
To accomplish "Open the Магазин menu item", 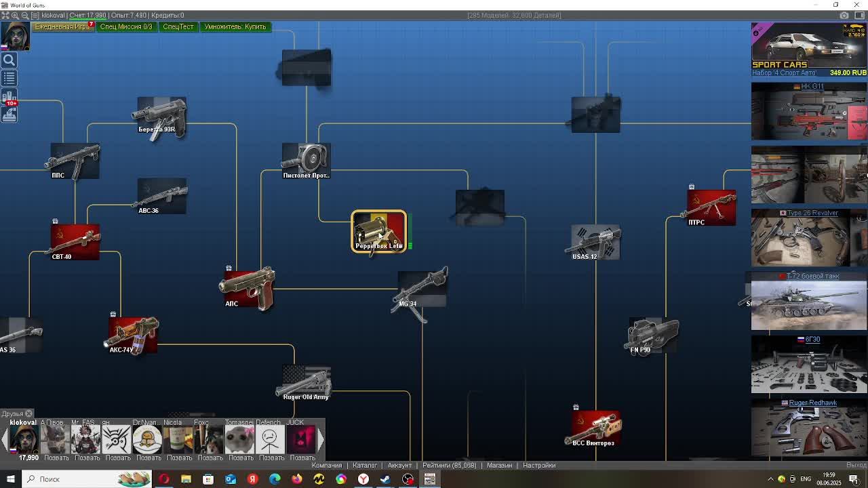I will pyautogui.click(x=499, y=465).
